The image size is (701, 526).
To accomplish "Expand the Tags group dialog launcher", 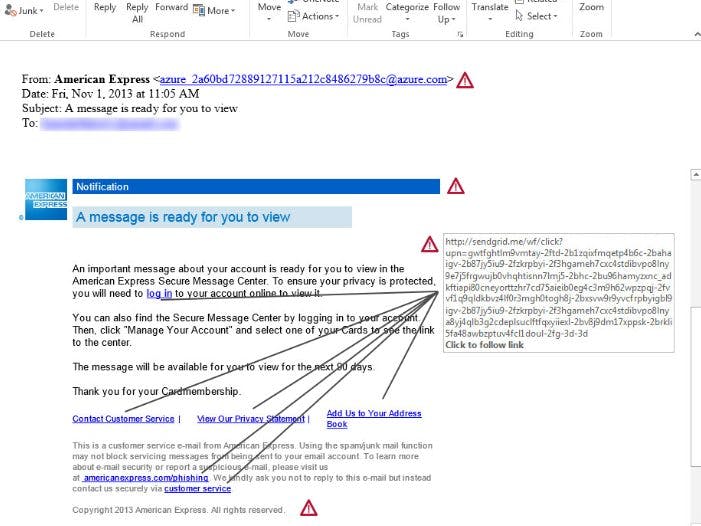I will coord(460,34).
